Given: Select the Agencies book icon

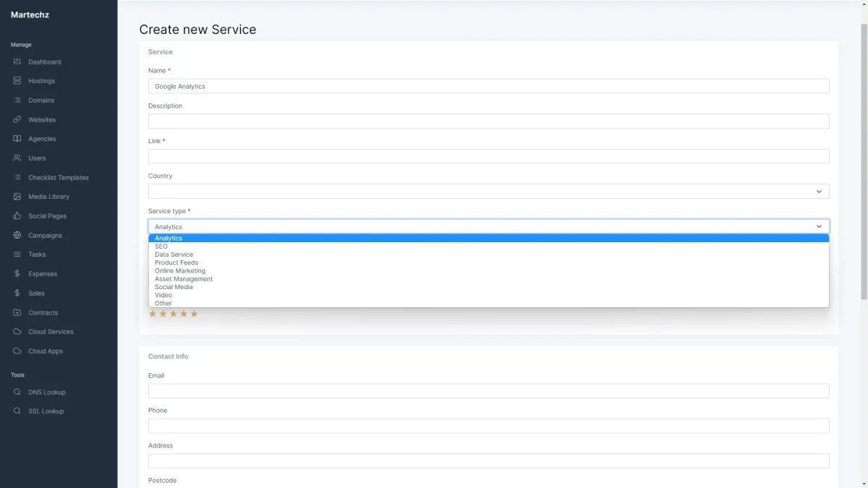Looking at the screenshot, I should click(17, 139).
